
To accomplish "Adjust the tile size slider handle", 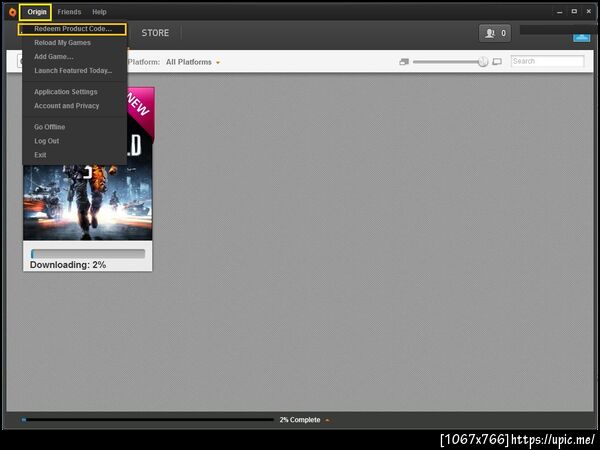I will pos(483,61).
